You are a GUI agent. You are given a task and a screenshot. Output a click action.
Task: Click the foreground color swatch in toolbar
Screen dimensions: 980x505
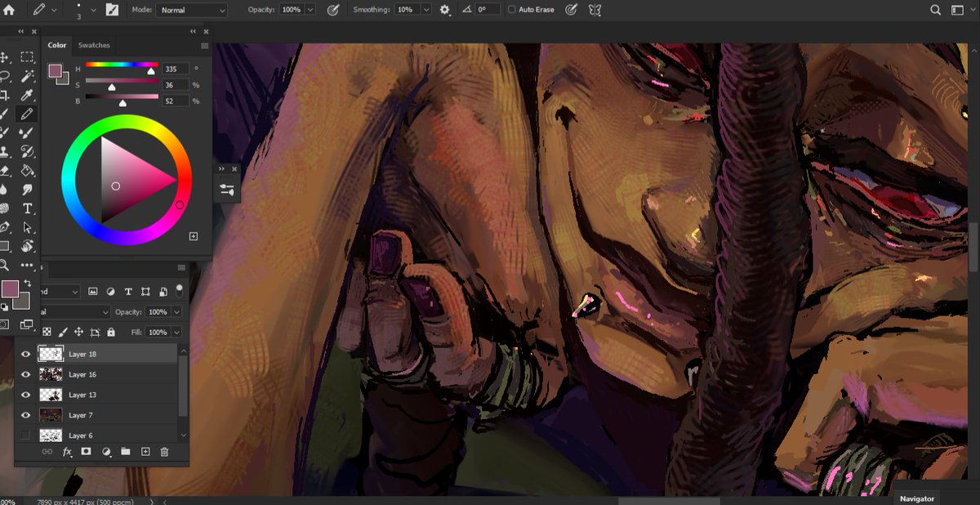pyautogui.click(x=10, y=289)
